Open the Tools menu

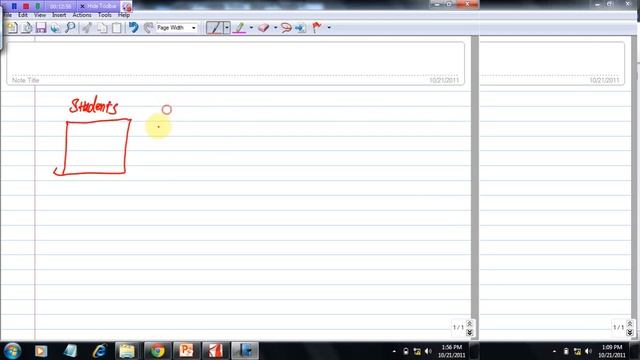coord(104,15)
